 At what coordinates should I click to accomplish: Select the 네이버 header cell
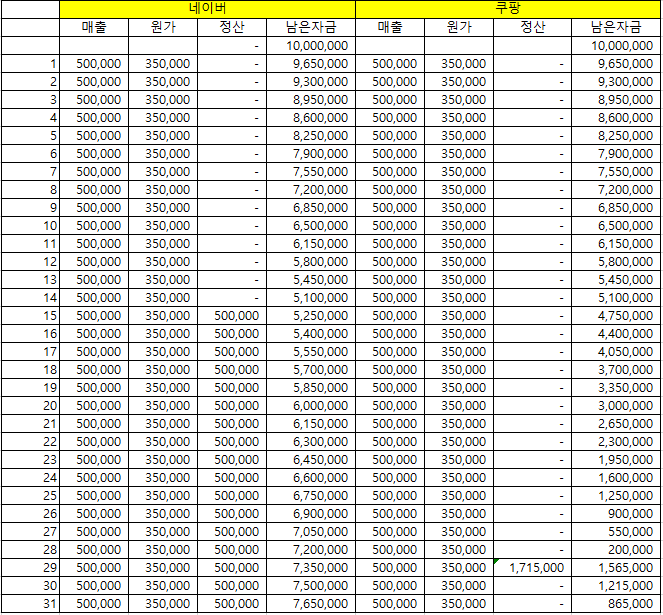point(207,9)
